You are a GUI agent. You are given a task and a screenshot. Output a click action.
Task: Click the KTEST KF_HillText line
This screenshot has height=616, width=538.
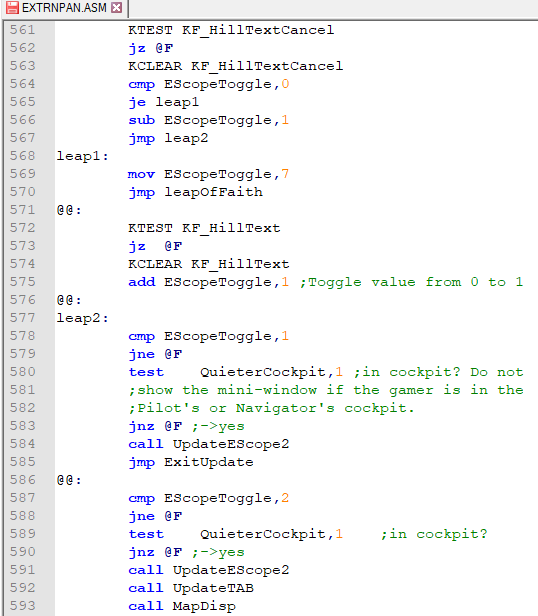pyautogui.click(x=204, y=228)
